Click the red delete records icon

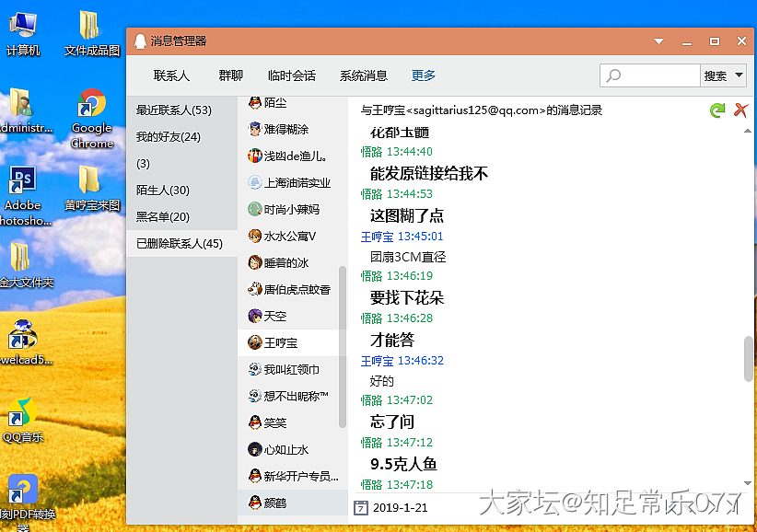point(740,110)
